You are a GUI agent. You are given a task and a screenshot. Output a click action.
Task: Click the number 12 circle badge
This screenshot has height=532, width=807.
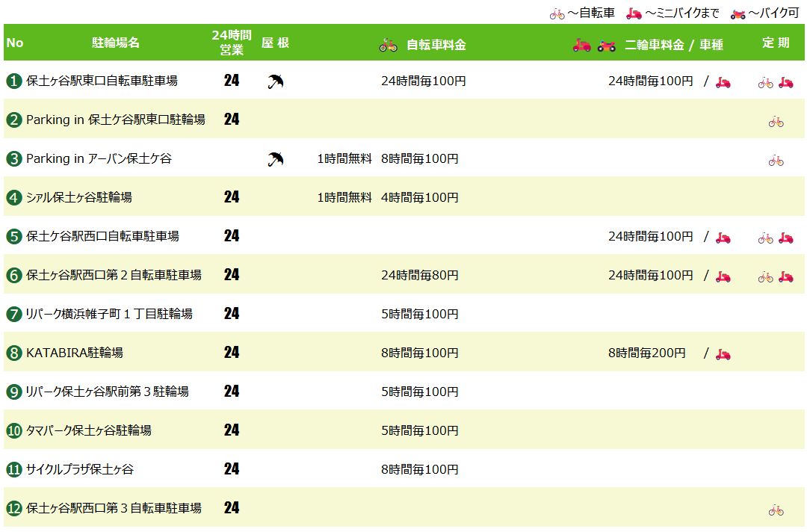click(14, 508)
